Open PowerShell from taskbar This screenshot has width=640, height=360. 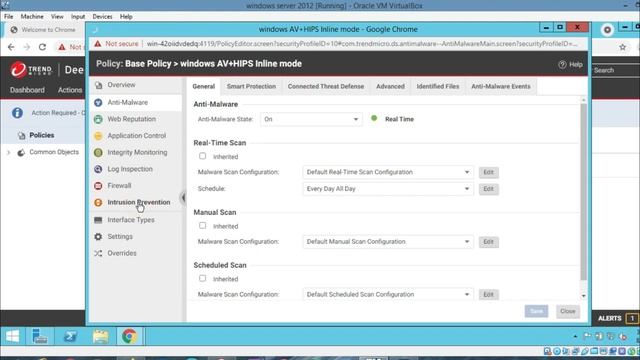pos(70,337)
